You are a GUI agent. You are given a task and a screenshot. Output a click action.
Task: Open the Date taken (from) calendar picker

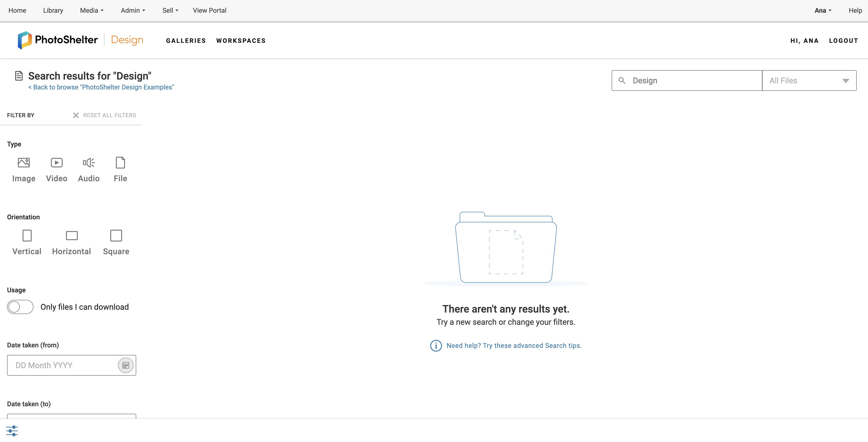click(126, 365)
